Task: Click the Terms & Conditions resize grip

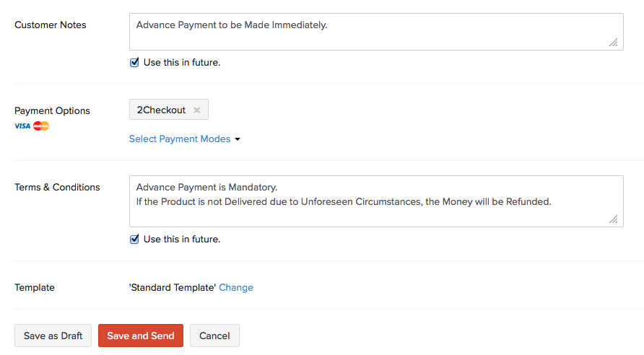Action: tap(613, 219)
